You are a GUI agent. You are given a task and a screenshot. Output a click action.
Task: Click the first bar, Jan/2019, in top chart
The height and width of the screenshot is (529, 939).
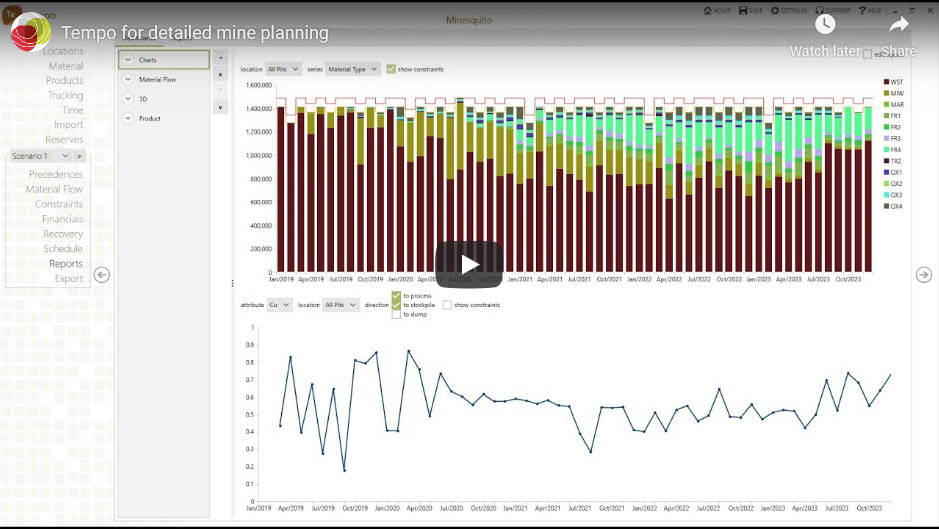pos(281,189)
